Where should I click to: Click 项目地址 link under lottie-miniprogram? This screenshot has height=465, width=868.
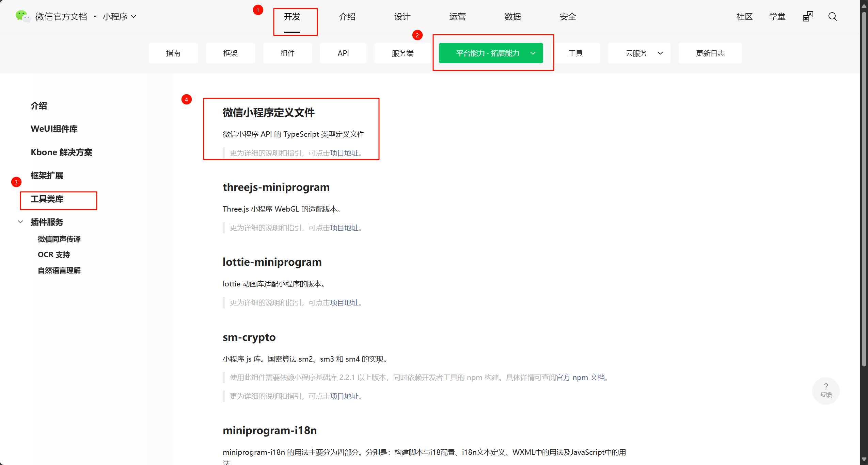(344, 303)
